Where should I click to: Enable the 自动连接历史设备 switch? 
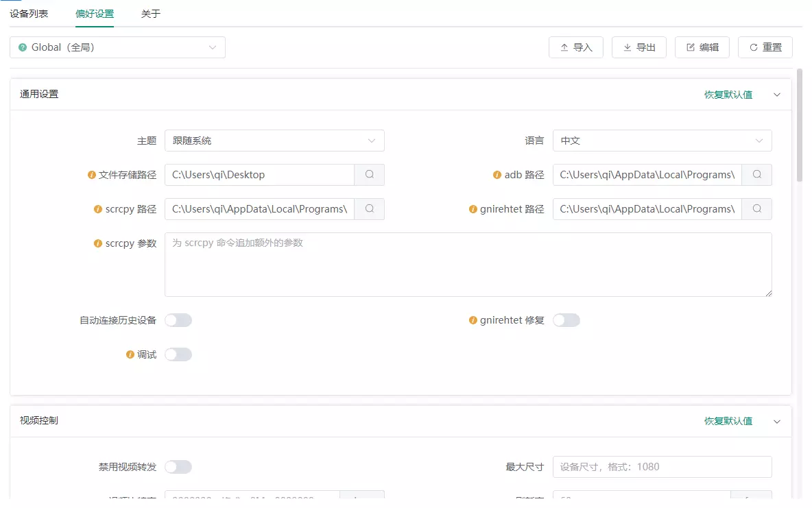(x=178, y=320)
